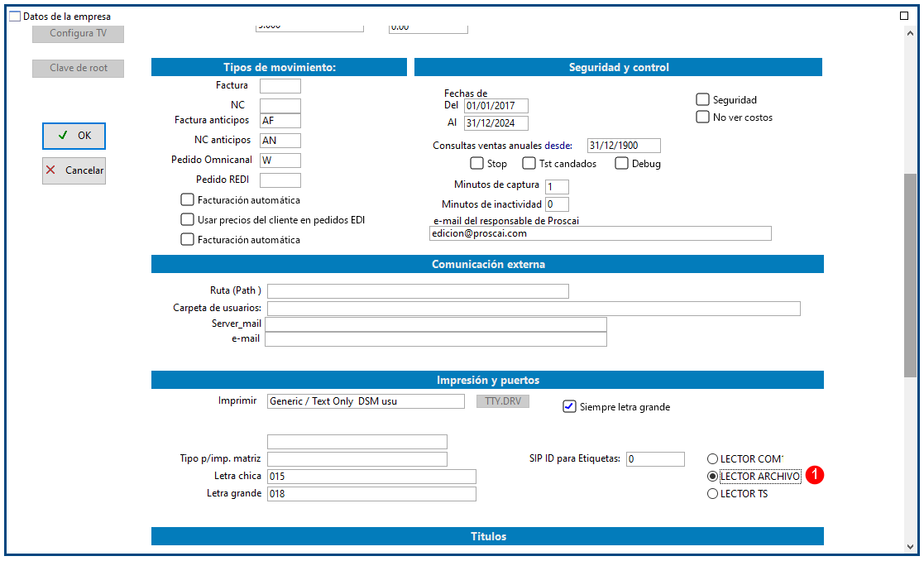The height and width of the screenshot is (561, 924).
Task: Click the e-mail field below Server_mail
Action: tap(435, 339)
